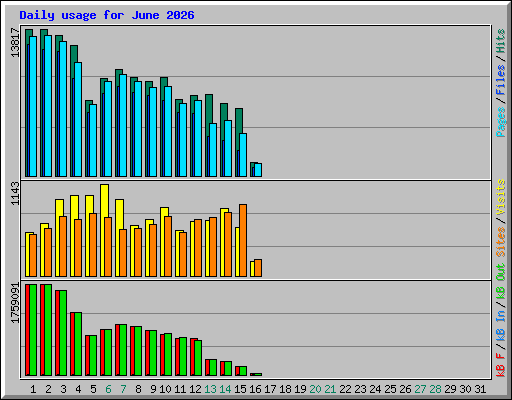This screenshot has height=400, width=512.
Task: Click day 10 on the x-axis
Action: click(x=165, y=389)
